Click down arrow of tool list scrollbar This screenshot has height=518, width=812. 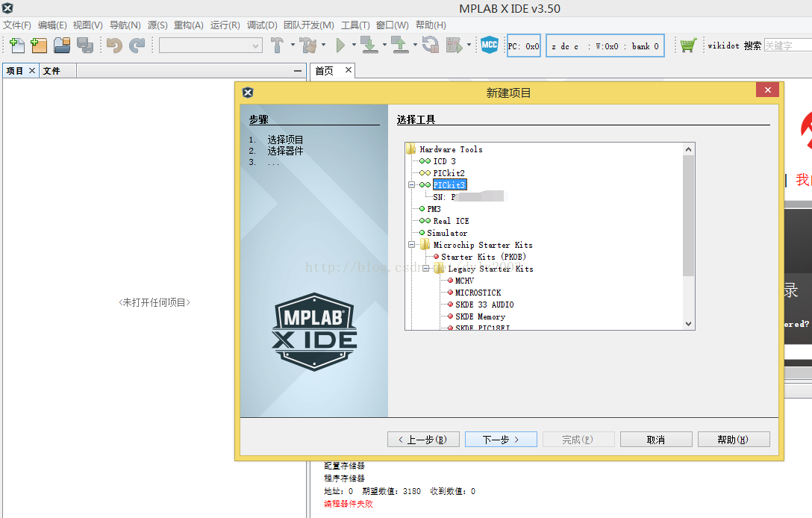pos(688,324)
